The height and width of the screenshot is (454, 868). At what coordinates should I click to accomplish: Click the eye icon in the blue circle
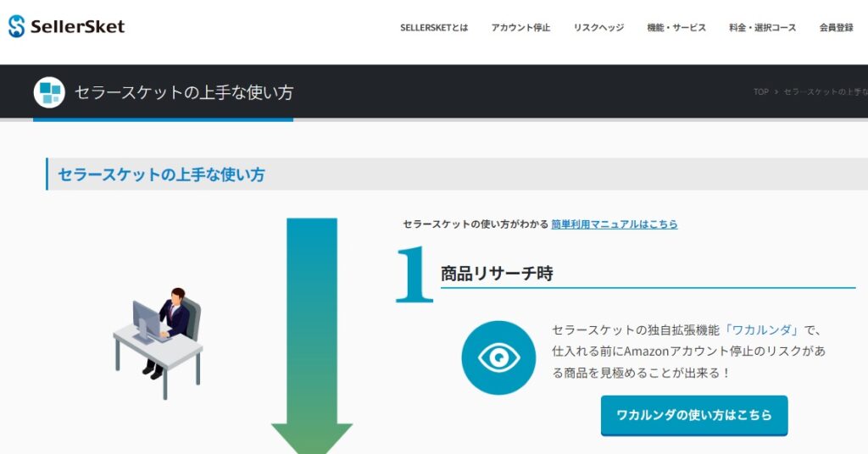[498, 357]
